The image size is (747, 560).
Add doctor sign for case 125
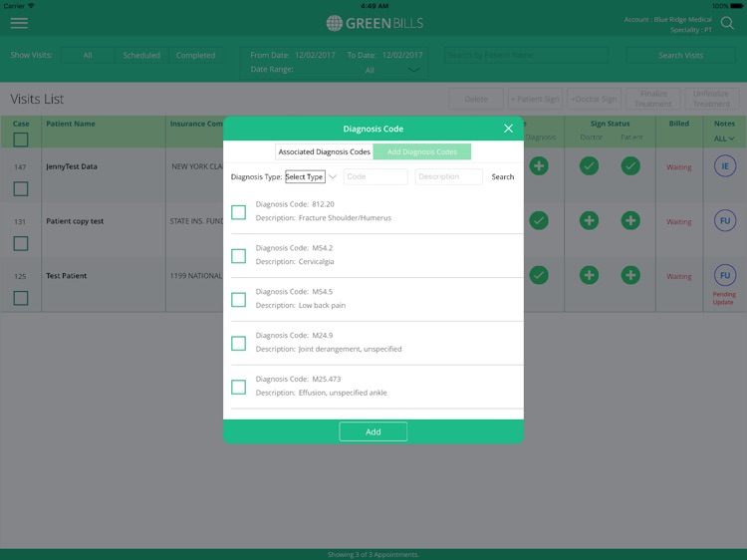590,275
